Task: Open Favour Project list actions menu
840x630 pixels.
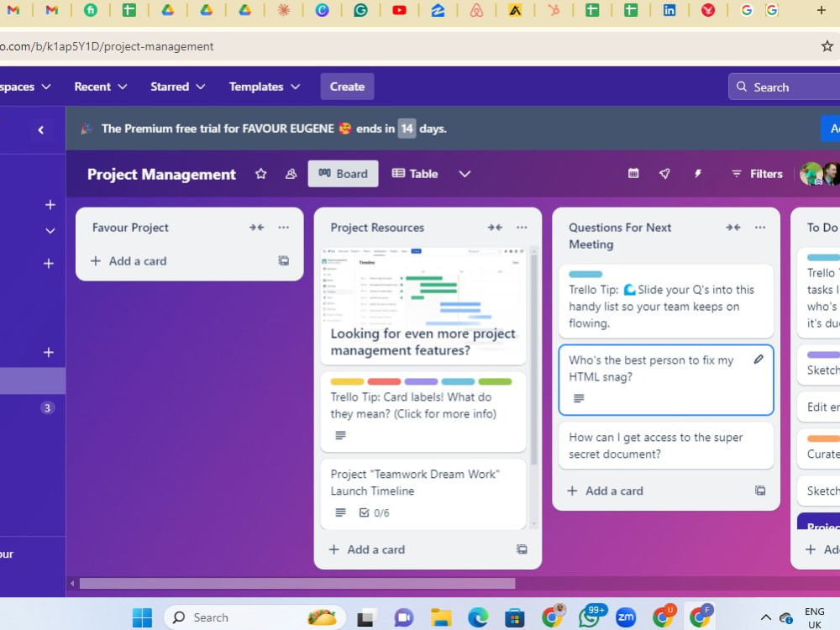Action: (x=283, y=227)
